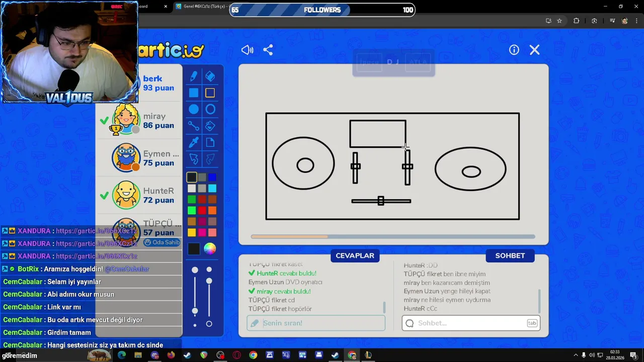Exit the room with the X icon
This screenshot has height=362, width=644.
[534, 50]
